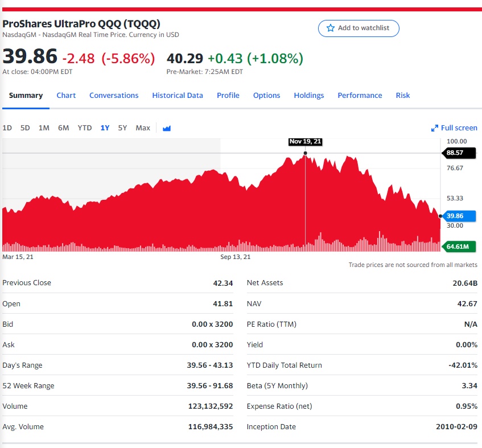Screen dimensions: 482x448
Task: Click the 39.86 current price tag
Action: (459, 216)
